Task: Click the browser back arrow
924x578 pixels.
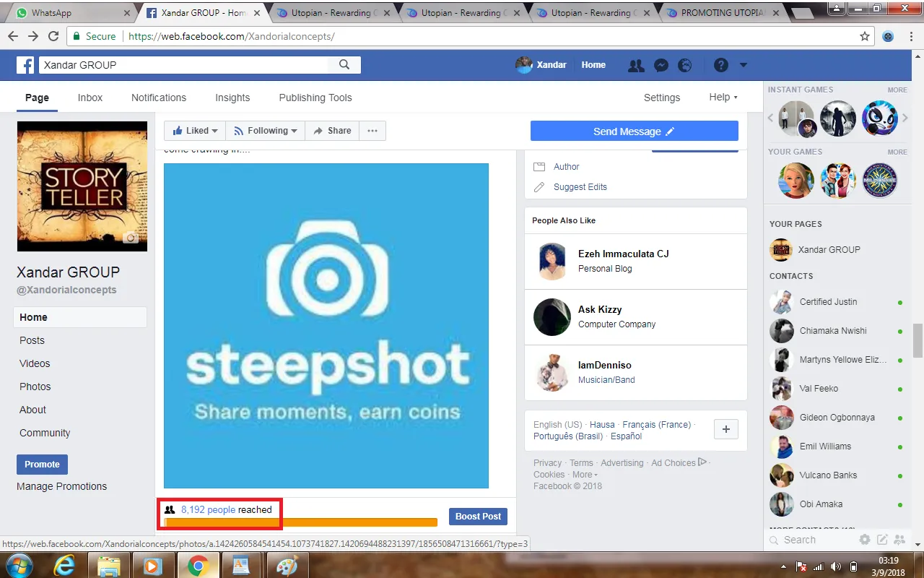Action: pos(13,36)
